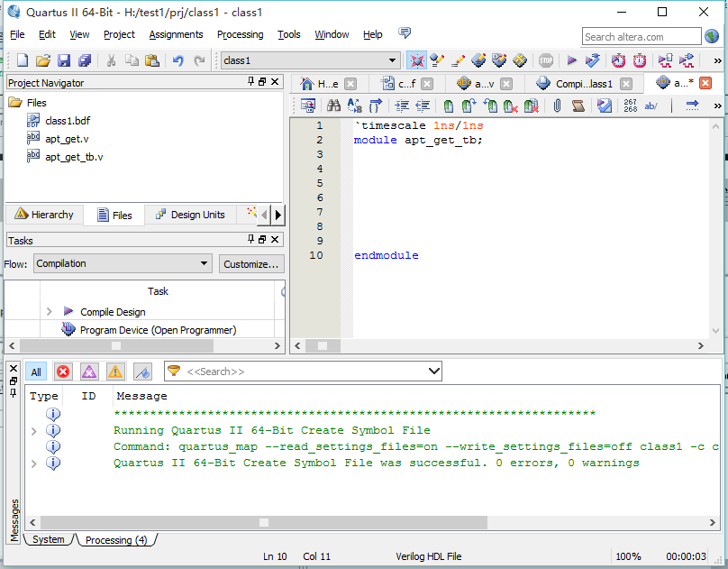Click the first TimeQuest clock icon
This screenshot has height=569, width=728.
(x=618, y=60)
